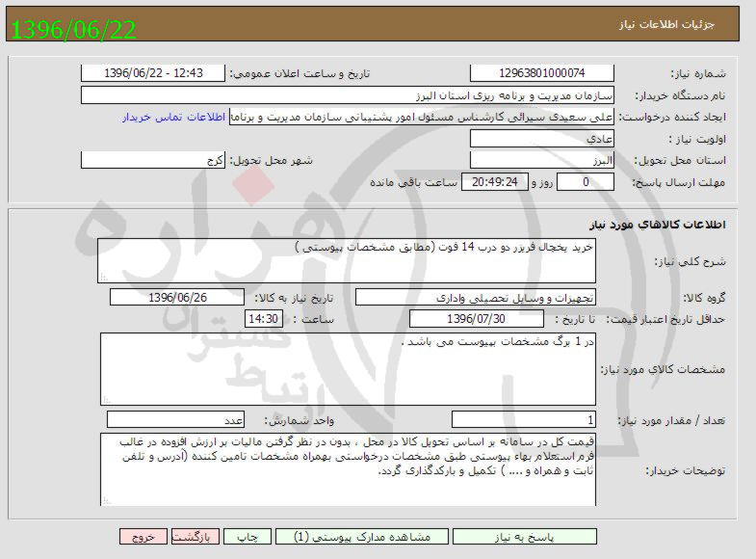Click the request creator name field
The width and height of the screenshot is (756, 559).
pos(422,118)
